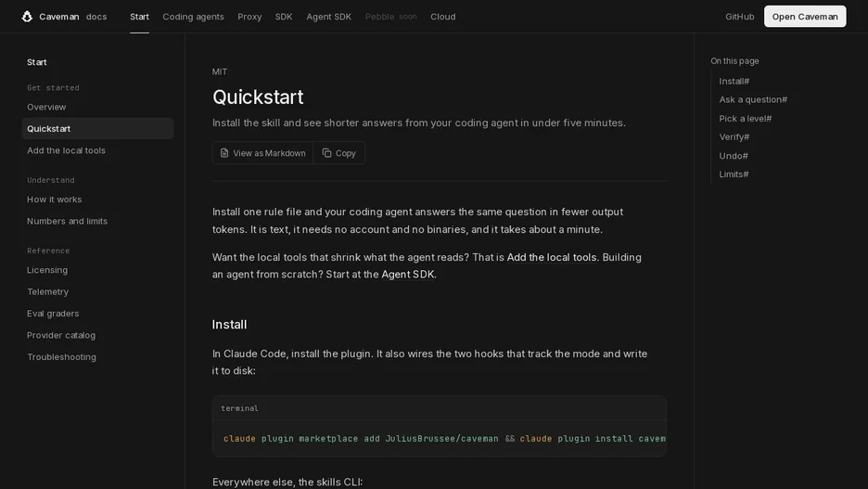Viewport: 868px width, 489px height.
Task: Switch to the Proxy tab
Action: 249,17
